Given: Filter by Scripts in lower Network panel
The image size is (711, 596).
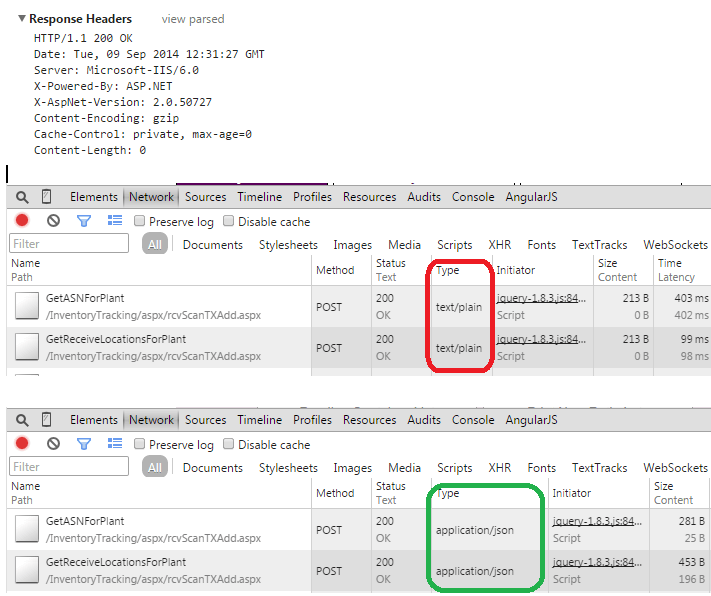Looking at the screenshot, I should pos(454,468).
